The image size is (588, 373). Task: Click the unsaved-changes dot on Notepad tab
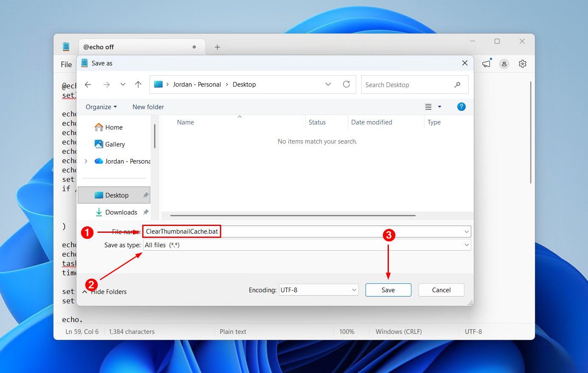coord(194,47)
